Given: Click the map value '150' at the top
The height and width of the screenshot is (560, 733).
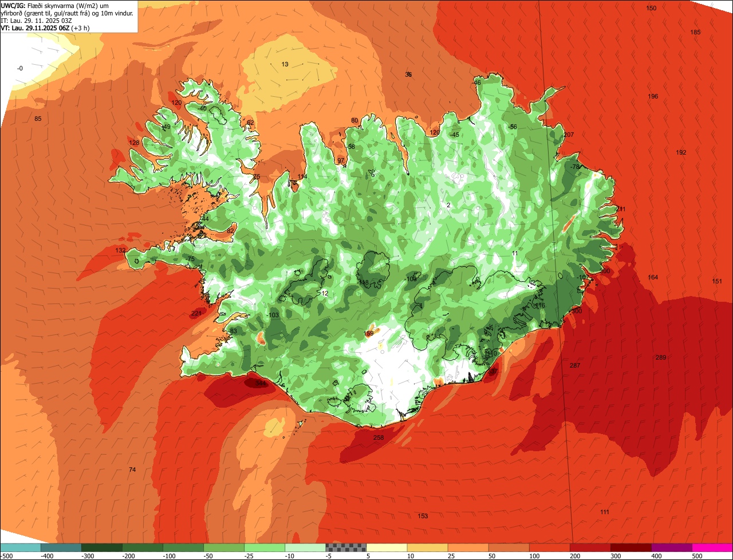Looking at the screenshot, I should (651, 8).
